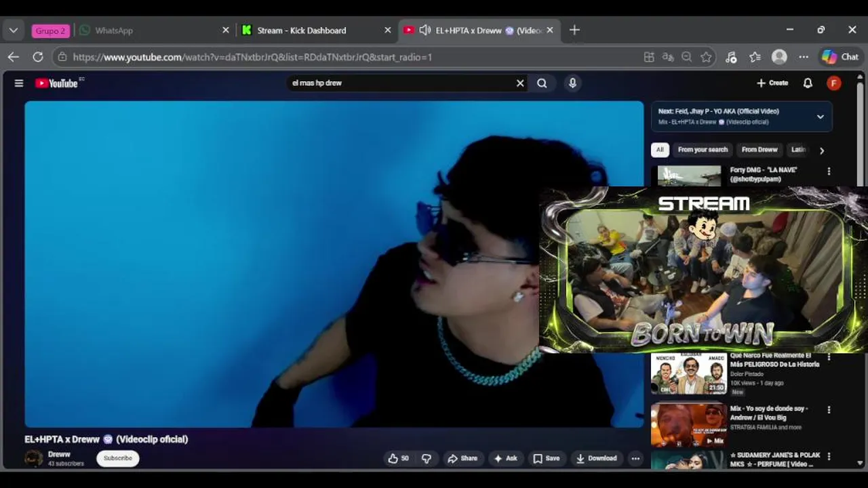Image resolution: width=868 pixels, height=488 pixels.
Task: Switch to Stream - Kick Dashboard tab
Action: point(315,30)
